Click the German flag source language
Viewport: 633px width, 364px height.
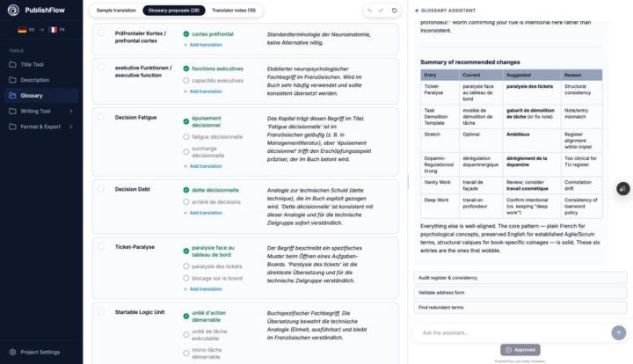point(22,30)
